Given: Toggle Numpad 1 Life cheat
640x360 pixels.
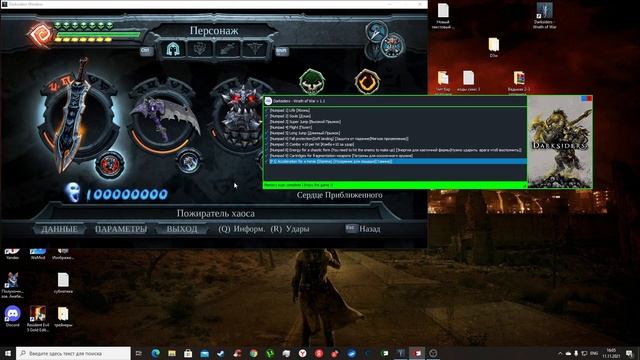Looking at the screenshot, I should (289, 110).
